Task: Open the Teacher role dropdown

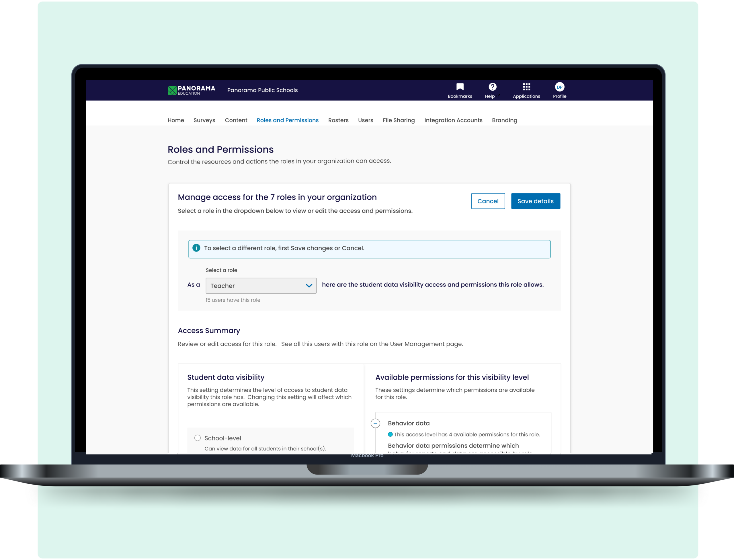Action: tap(261, 285)
